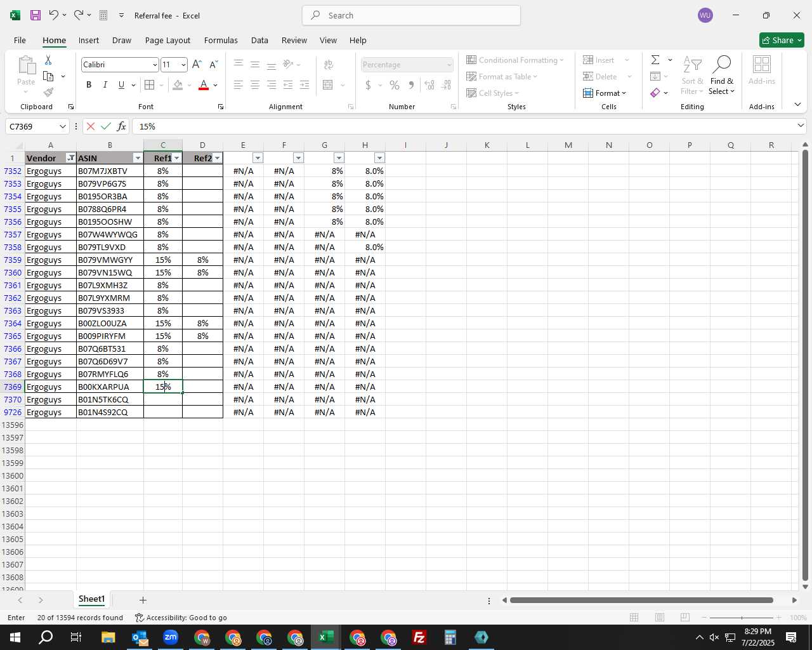The width and height of the screenshot is (812, 650).
Task: Click the Cut scissors icon
Action: click(x=48, y=60)
